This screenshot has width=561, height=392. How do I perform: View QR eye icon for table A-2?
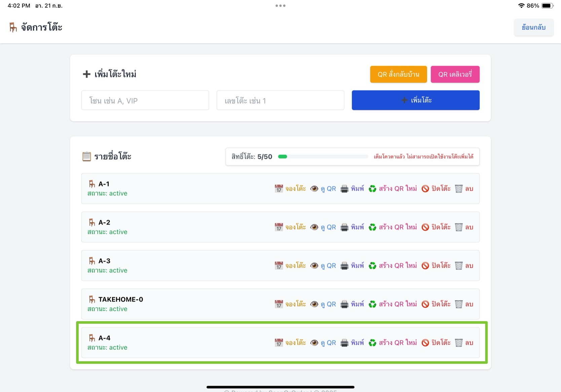(x=314, y=227)
